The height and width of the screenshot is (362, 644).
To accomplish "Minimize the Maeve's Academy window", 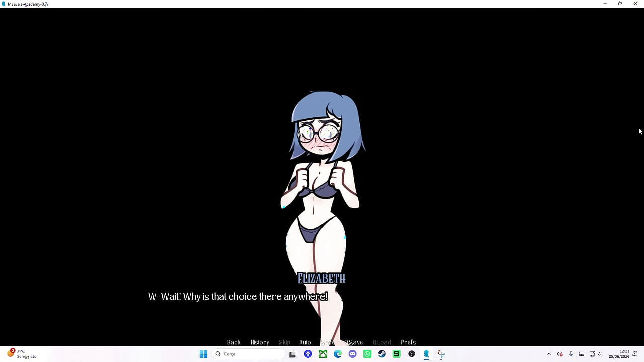I will coord(605,4).
